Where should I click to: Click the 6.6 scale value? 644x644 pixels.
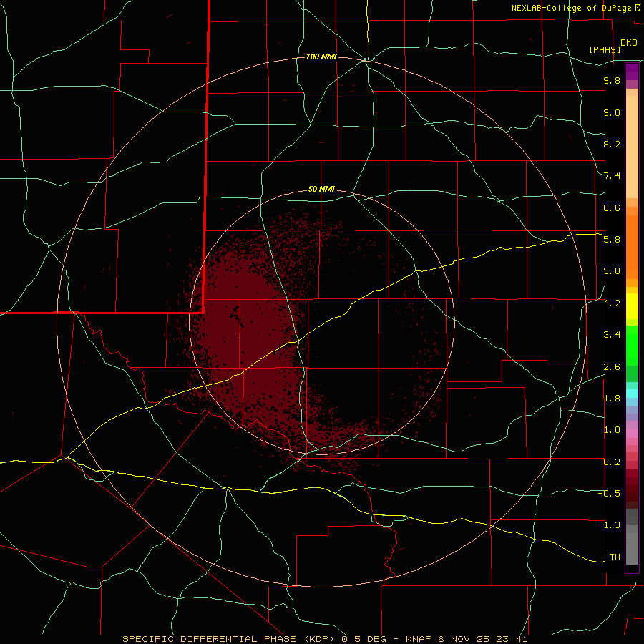click(612, 208)
